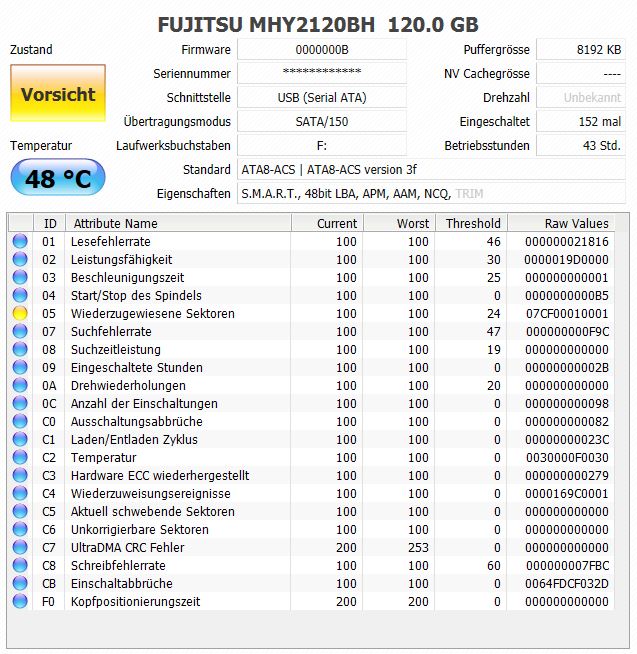637x654 pixels.
Task: Click blue status icon for Lesefehlerrate
Action: (20, 241)
